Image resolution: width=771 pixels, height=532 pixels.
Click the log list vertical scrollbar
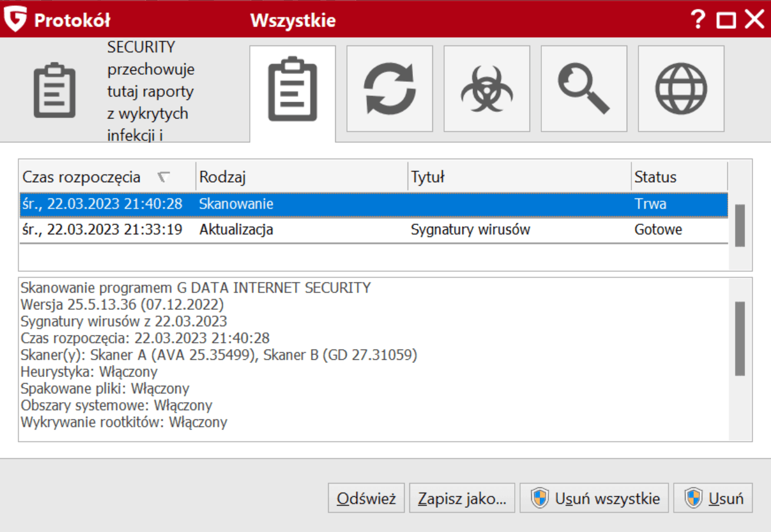[x=740, y=225]
